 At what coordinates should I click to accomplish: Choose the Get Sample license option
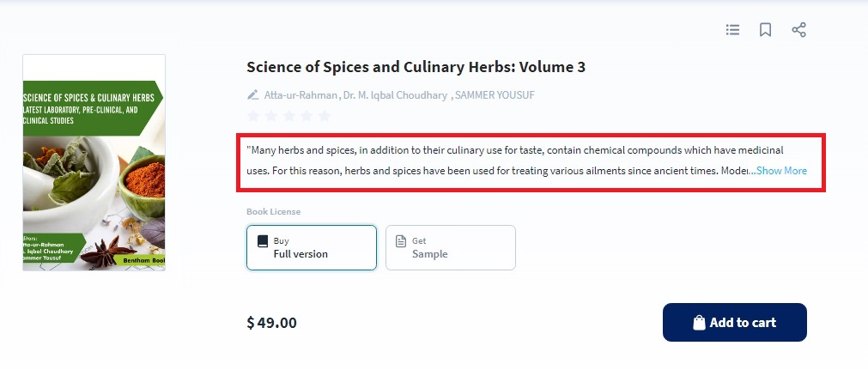pyautogui.click(x=450, y=247)
